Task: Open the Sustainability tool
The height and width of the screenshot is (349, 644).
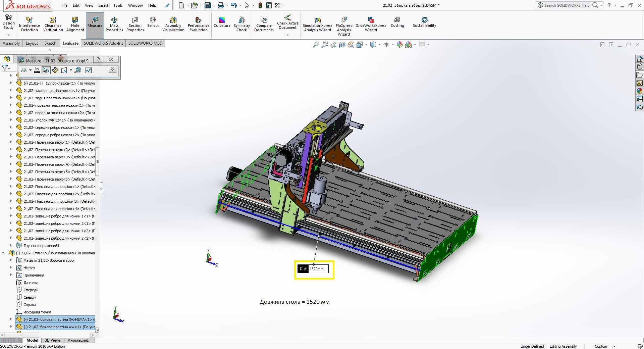Action: (424, 22)
